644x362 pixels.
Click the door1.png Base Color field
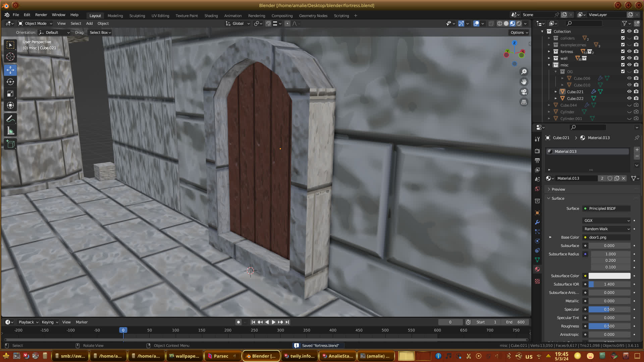tap(607, 237)
